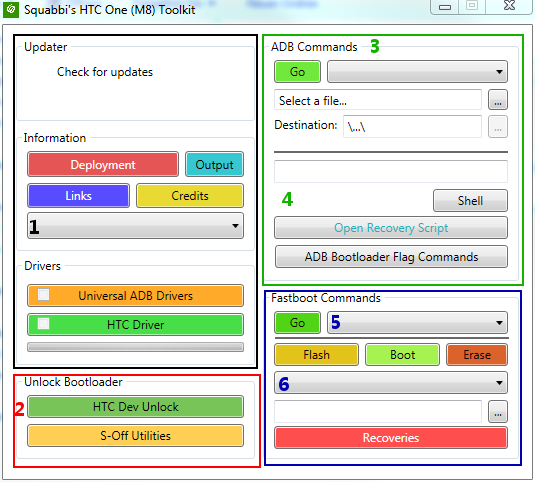Click the HTC Driver button
The height and width of the screenshot is (482, 535).
point(135,324)
